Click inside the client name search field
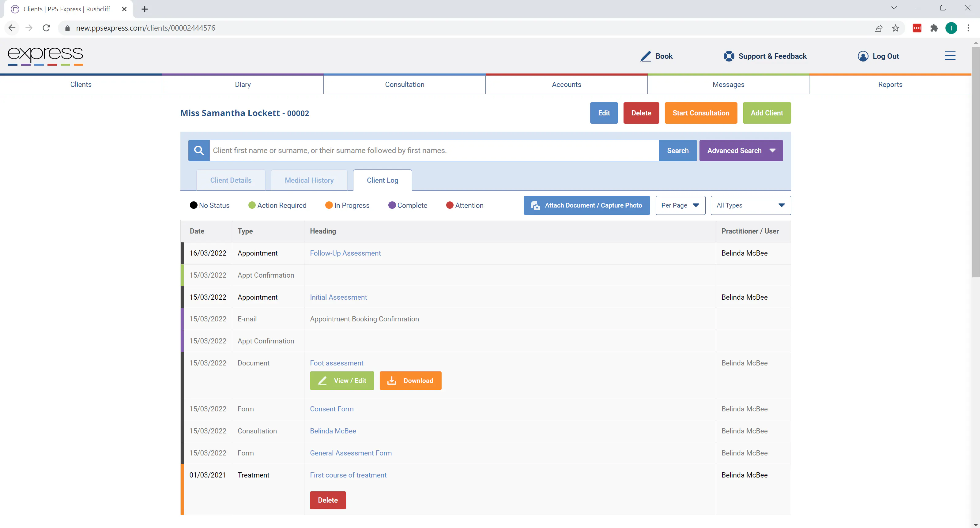Viewport: 980px width, 528px height. click(x=418, y=150)
